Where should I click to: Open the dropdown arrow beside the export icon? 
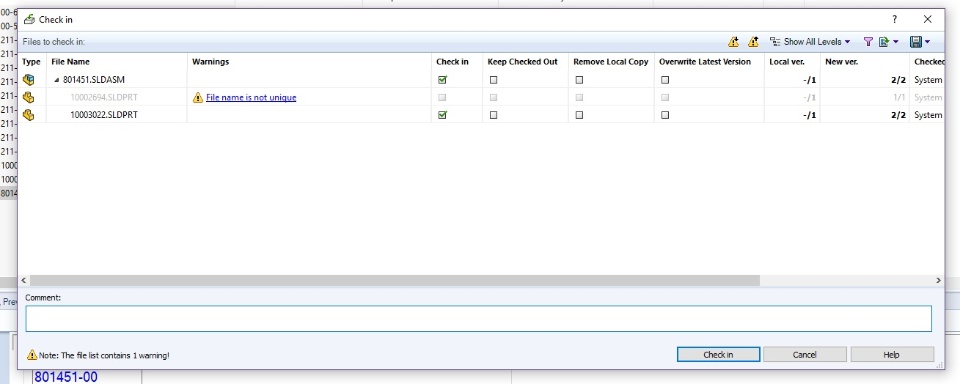896,42
